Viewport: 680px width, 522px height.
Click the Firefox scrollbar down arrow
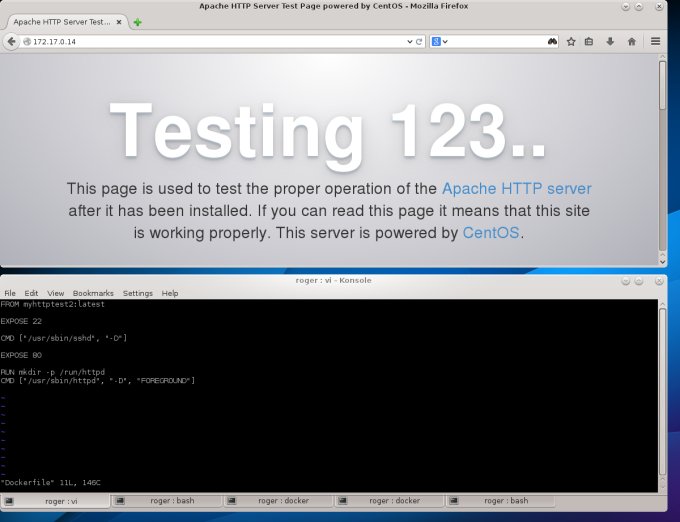pyautogui.click(x=662, y=261)
